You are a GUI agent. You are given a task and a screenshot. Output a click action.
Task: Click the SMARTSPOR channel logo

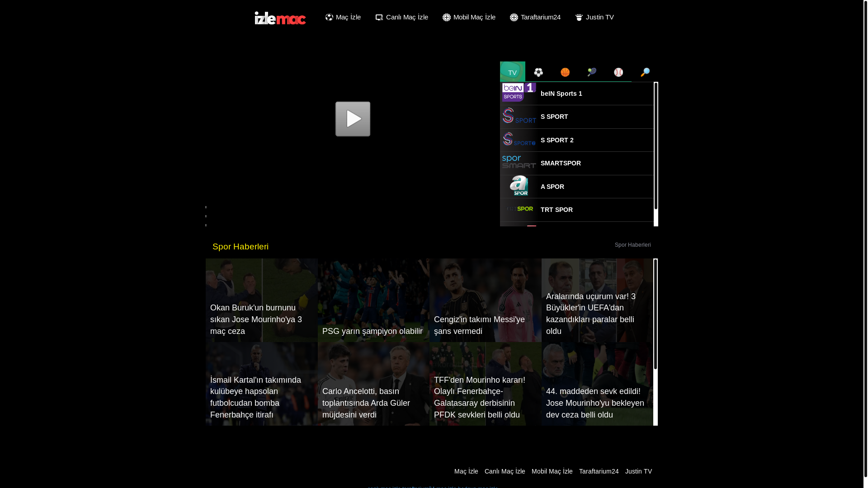(x=519, y=162)
